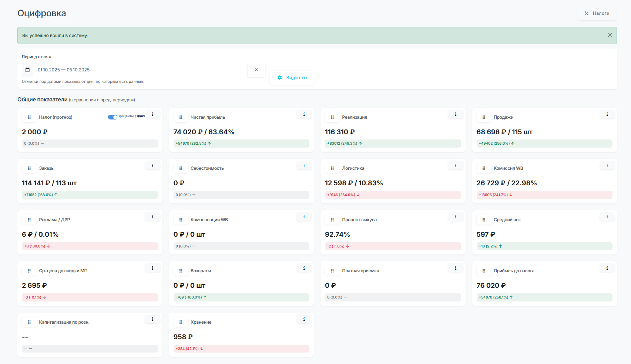The image size is (631, 364).
Task: Open info for the Реализация widget
Action: (455, 114)
